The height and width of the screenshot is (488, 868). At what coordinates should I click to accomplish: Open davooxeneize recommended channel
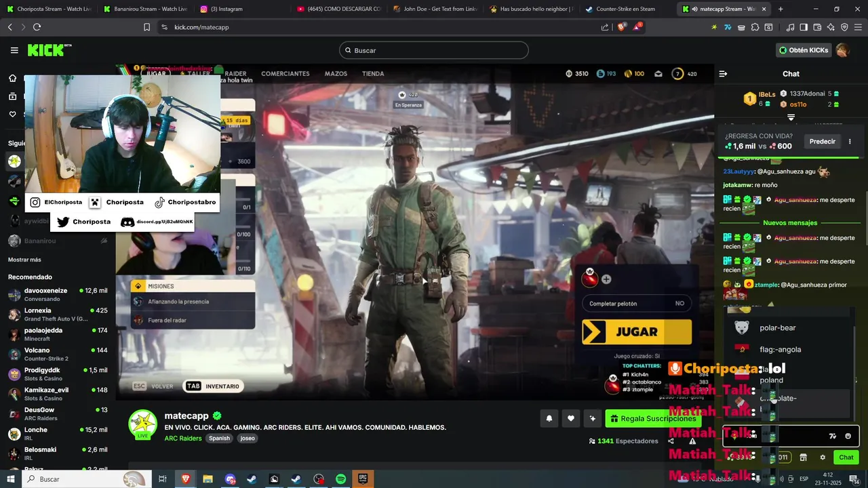pos(58,295)
